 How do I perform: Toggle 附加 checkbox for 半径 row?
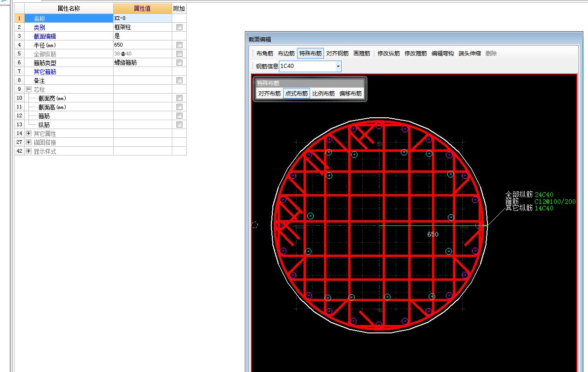(179, 45)
